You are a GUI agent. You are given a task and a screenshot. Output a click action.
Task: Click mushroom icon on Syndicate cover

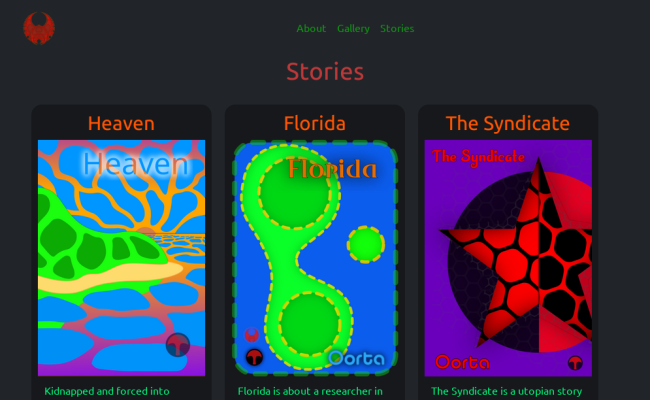click(x=575, y=363)
